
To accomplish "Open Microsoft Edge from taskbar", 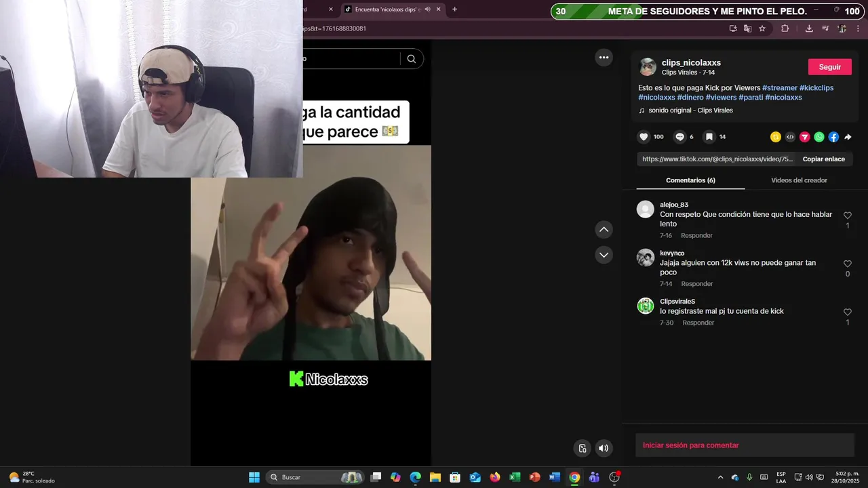I will (415, 477).
